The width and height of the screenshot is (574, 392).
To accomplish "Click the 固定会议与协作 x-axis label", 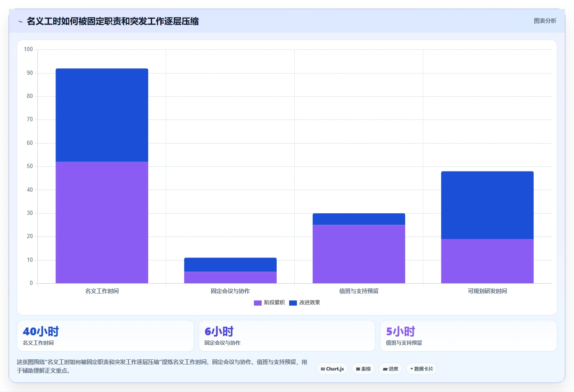I will point(230,291).
